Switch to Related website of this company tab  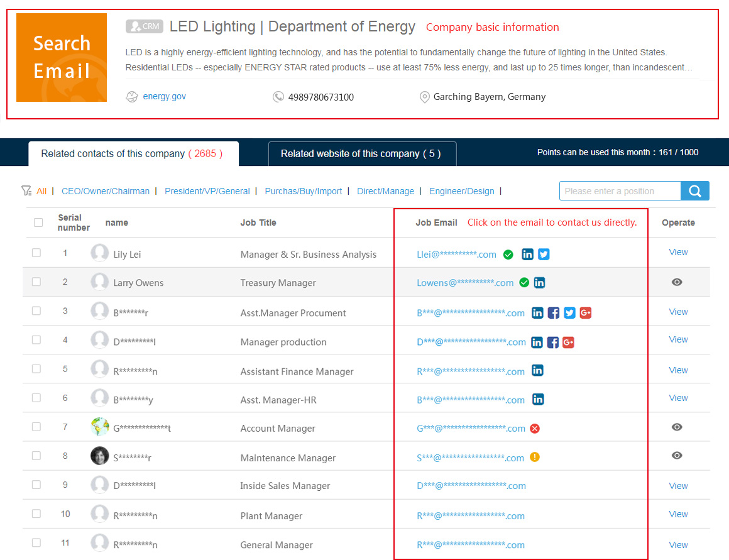(362, 153)
